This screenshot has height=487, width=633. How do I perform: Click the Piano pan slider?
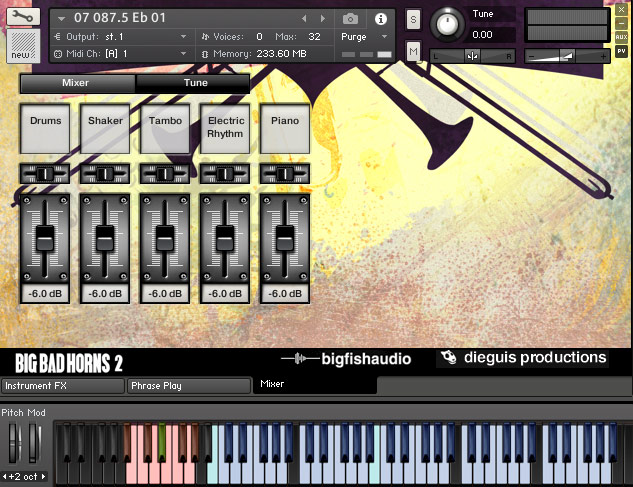[x=285, y=174]
